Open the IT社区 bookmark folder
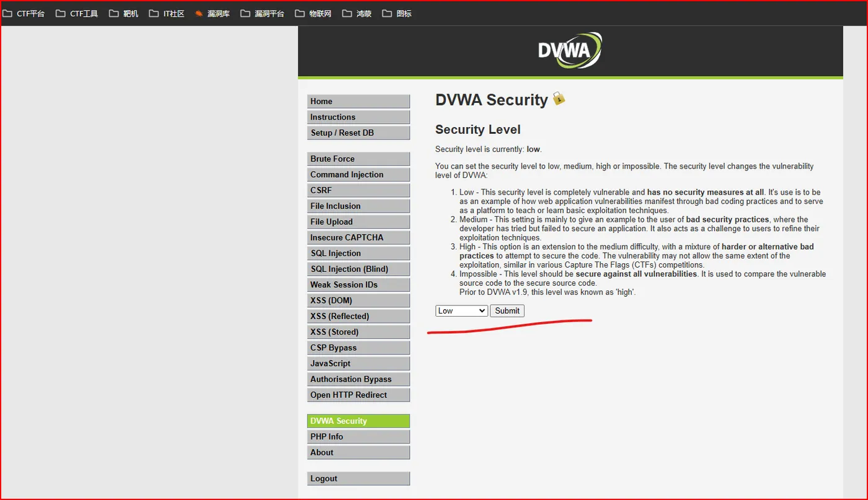Image resolution: width=868 pixels, height=500 pixels. pyautogui.click(x=167, y=14)
